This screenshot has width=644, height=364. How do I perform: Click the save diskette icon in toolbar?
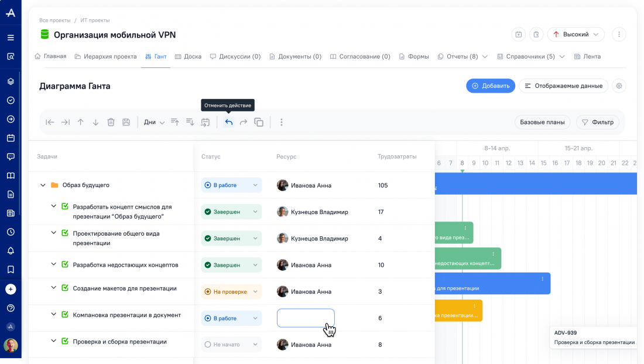[126, 123]
